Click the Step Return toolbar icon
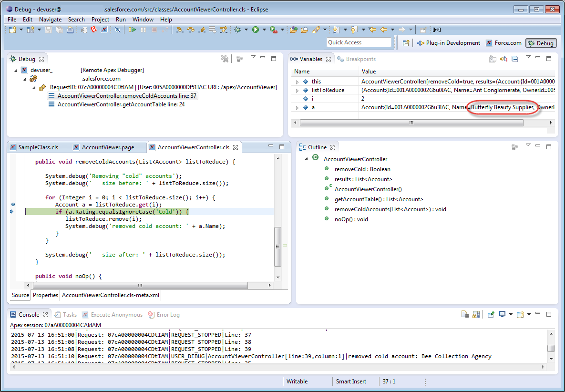 pyautogui.click(x=202, y=30)
